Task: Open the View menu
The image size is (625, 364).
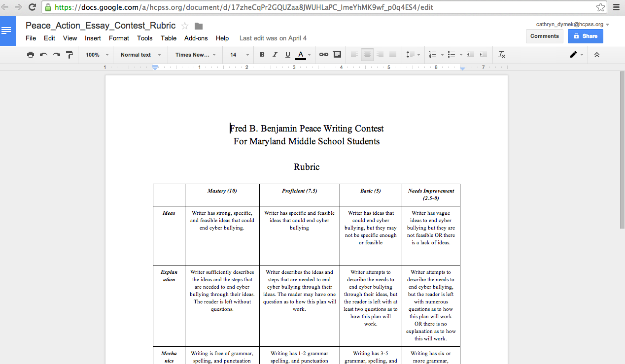Action: 70,38
